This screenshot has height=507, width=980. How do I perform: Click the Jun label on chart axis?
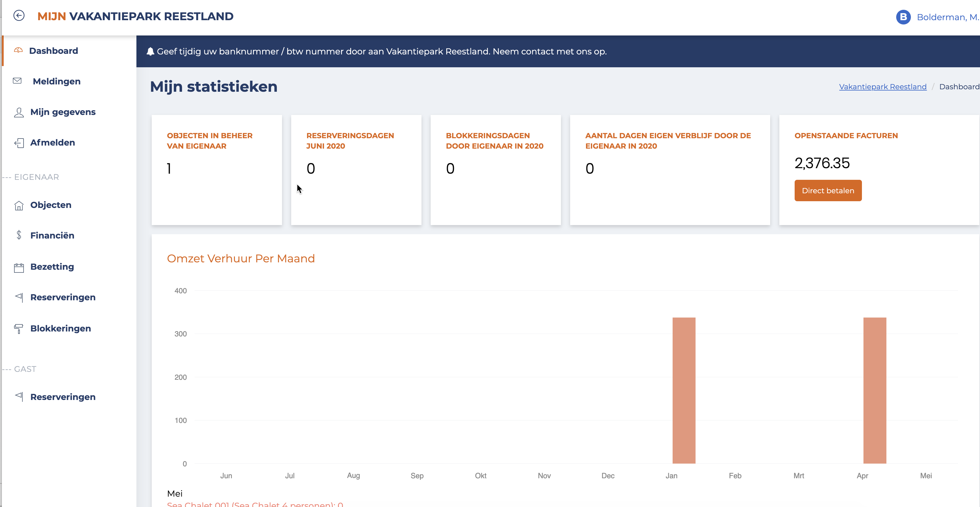click(226, 476)
